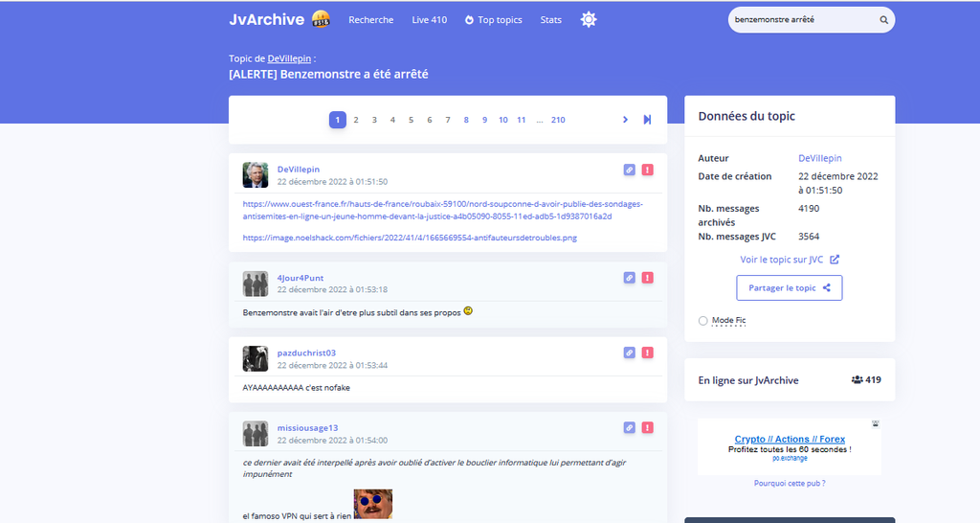980x523 pixels.
Task: Open Voir le topic sur JVC link
Action: click(x=789, y=260)
